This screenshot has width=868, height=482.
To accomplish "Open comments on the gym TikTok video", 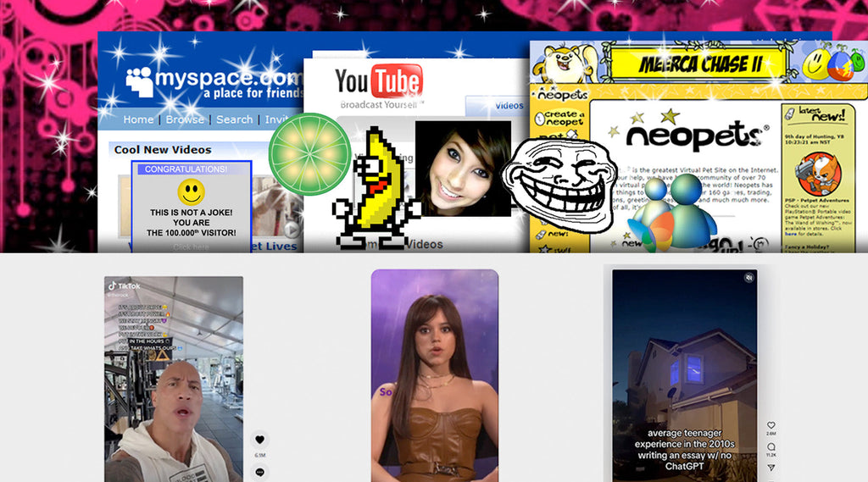I will (259, 471).
